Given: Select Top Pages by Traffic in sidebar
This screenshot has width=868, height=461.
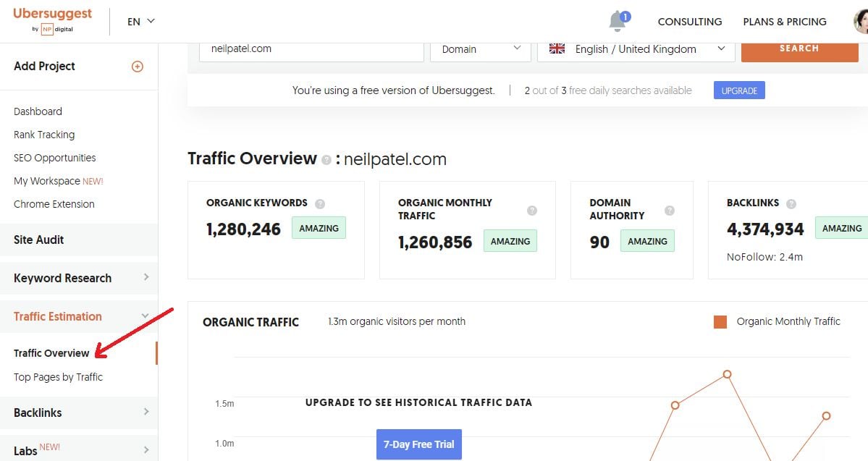Looking at the screenshot, I should [59, 377].
